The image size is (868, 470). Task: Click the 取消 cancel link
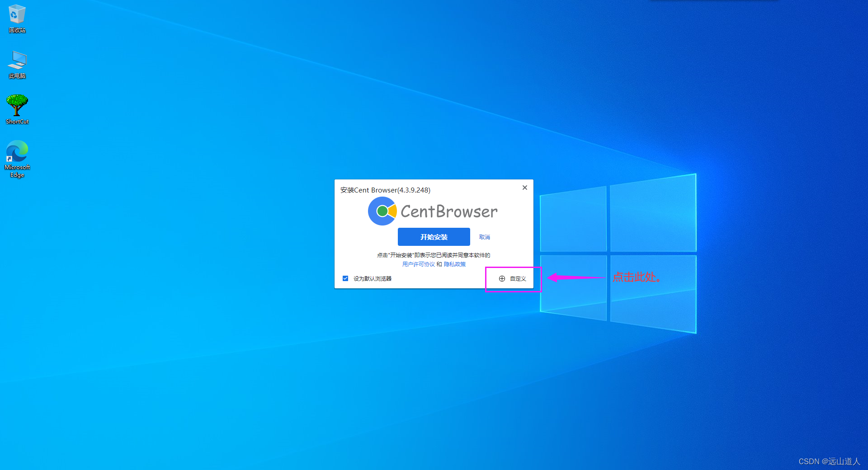point(484,237)
